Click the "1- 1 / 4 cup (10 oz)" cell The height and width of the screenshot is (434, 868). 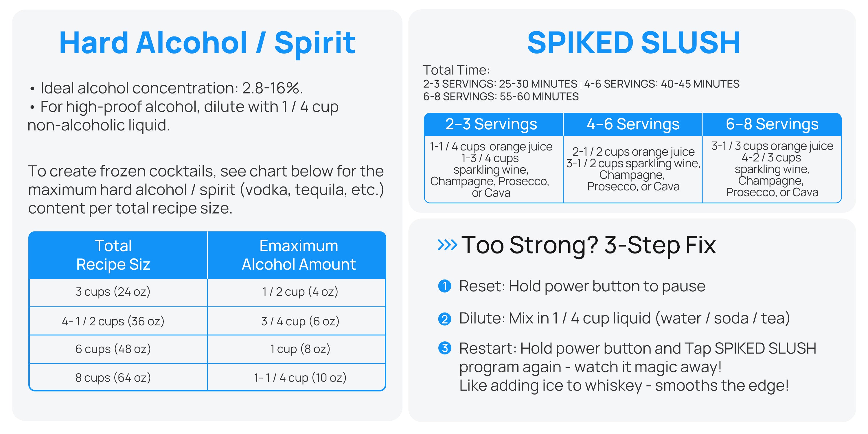(x=300, y=377)
